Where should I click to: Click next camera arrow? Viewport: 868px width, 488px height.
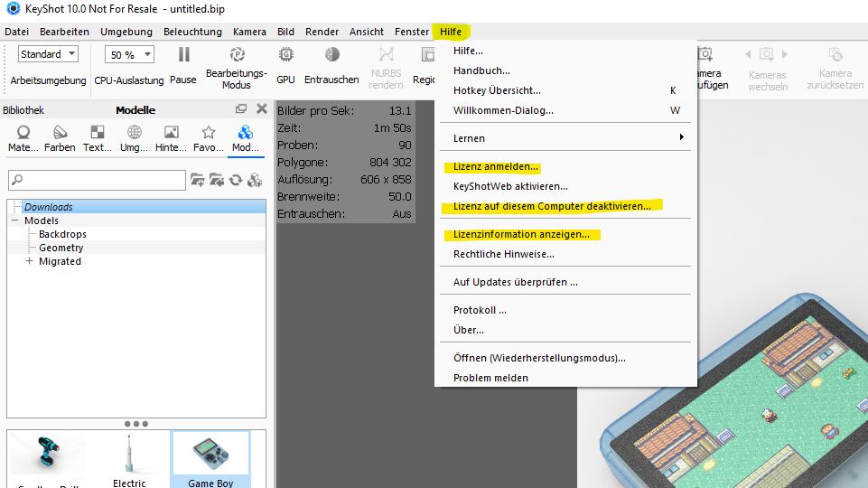784,54
